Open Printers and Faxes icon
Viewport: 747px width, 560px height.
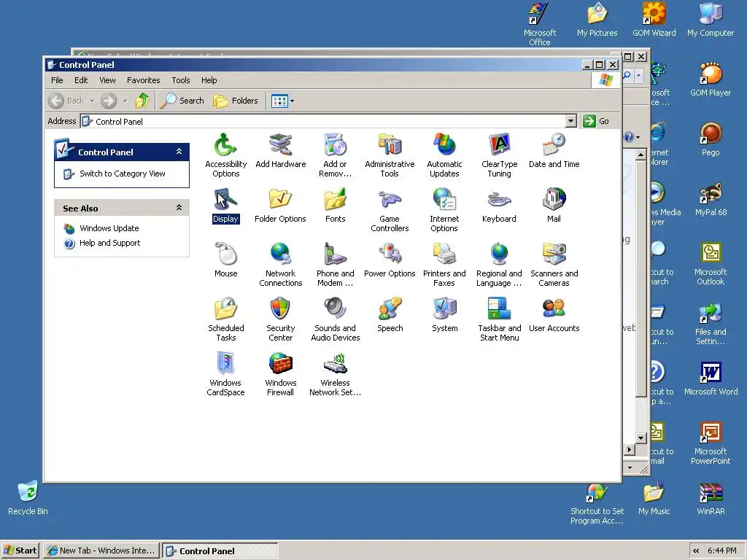point(444,265)
